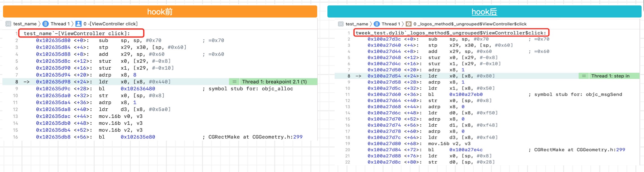
Task: Click the objc_alloc stub address 0x102636480
Action: coord(138,89)
